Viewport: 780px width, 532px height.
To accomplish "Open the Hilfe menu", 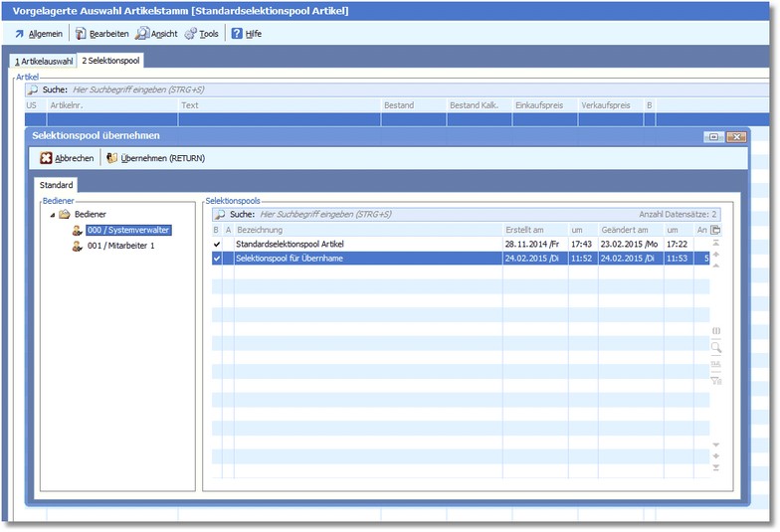I will 247,33.
